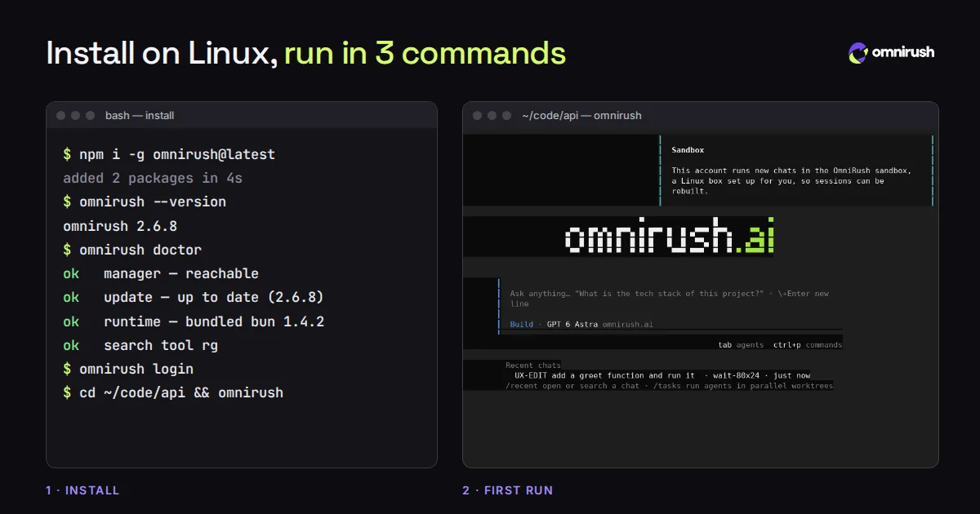
Task: Minimize the bash — install window
Action: click(76, 116)
